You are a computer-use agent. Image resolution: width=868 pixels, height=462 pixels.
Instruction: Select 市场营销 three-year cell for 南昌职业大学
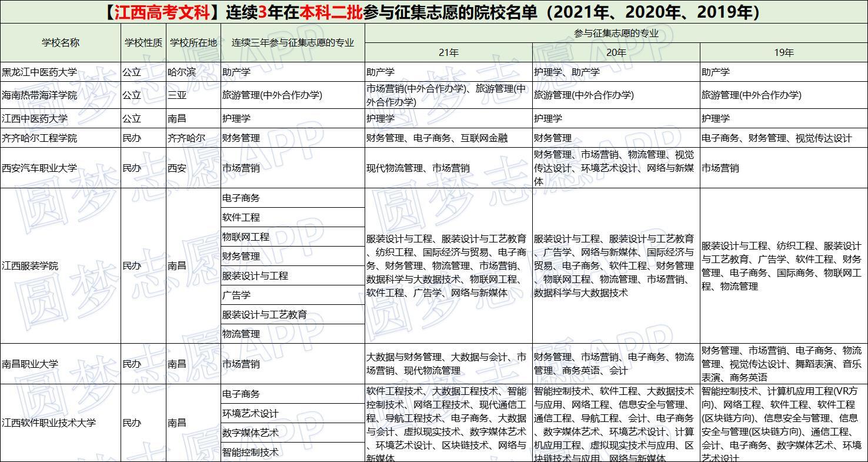coord(293,364)
